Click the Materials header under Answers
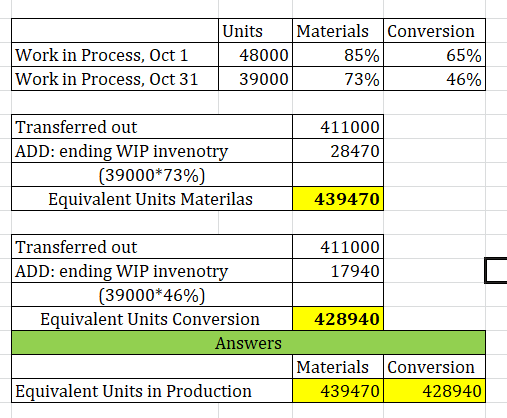 [x=338, y=367]
